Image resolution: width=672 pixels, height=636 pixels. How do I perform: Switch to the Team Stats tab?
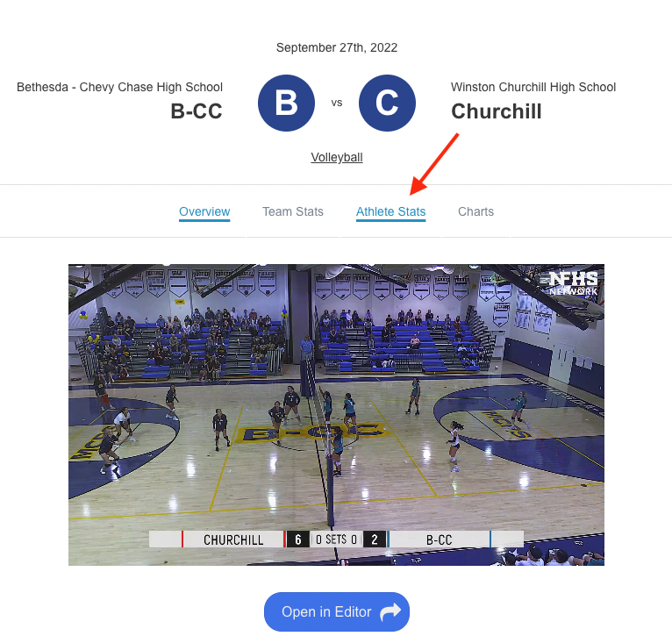[293, 211]
